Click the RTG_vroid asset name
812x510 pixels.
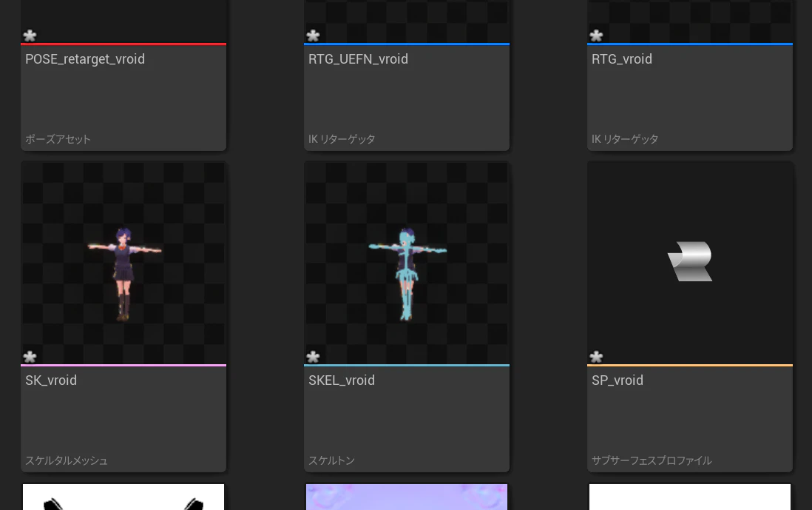622,59
